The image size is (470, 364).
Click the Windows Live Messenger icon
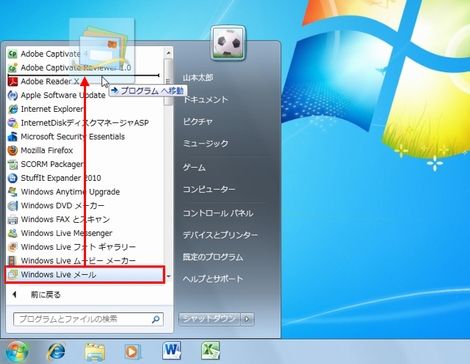13,233
